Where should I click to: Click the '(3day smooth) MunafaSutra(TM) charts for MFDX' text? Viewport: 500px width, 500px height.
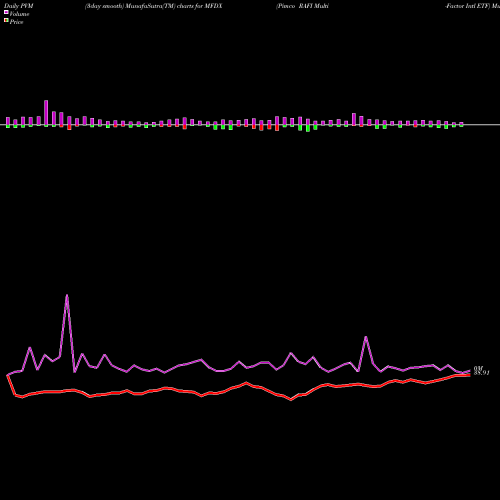154,6
